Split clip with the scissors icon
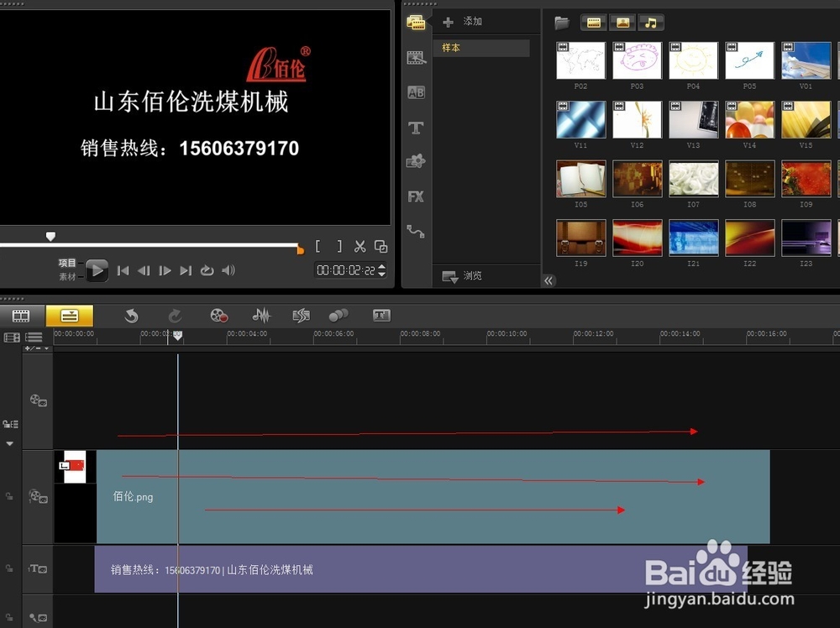This screenshot has height=628, width=840. [360, 246]
